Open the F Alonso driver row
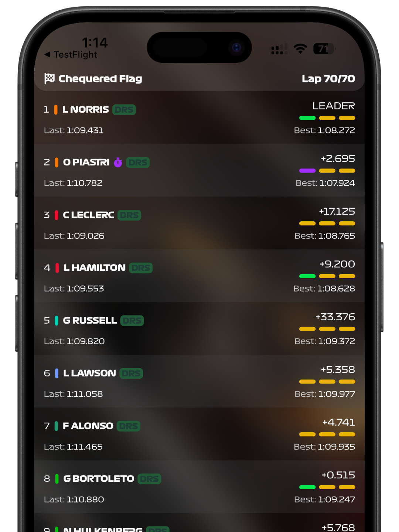Viewport: 399px width, 532px height. [199, 434]
